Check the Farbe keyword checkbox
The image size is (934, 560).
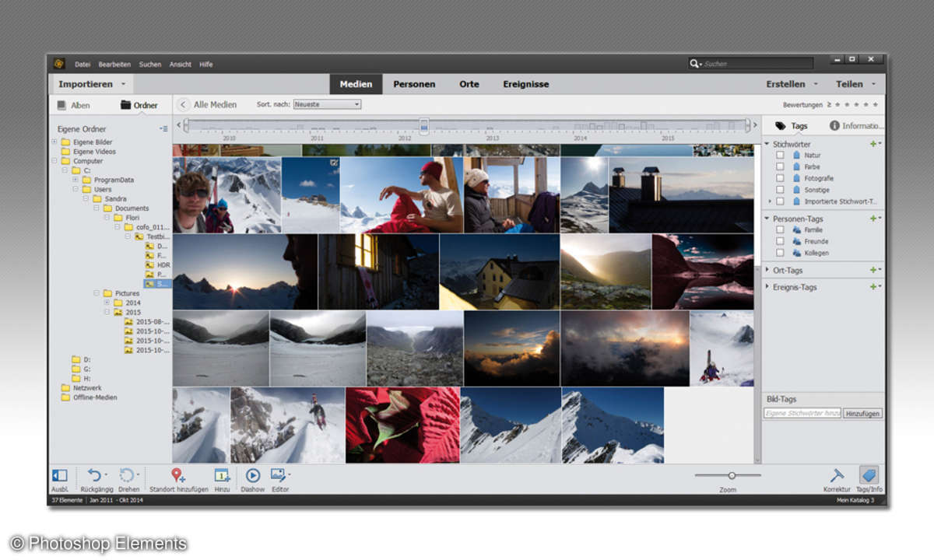(780, 167)
